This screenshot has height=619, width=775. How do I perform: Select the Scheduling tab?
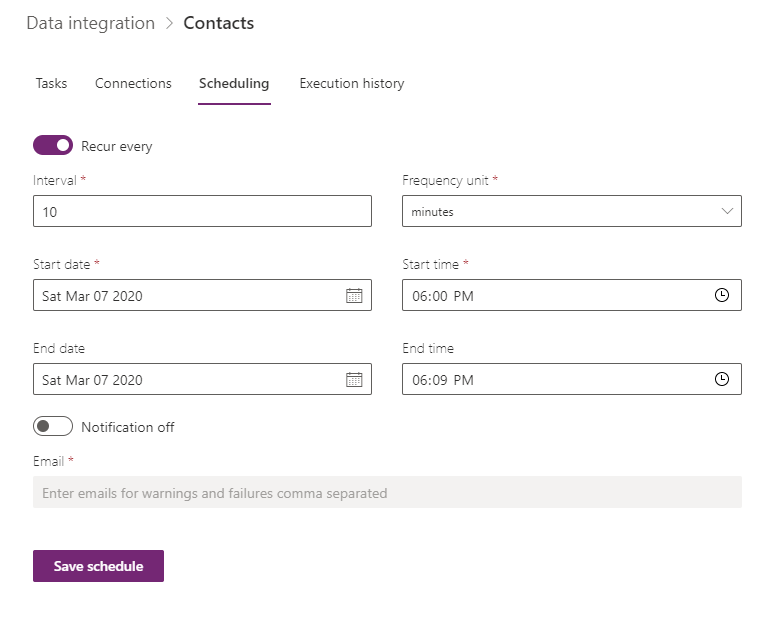click(234, 84)
